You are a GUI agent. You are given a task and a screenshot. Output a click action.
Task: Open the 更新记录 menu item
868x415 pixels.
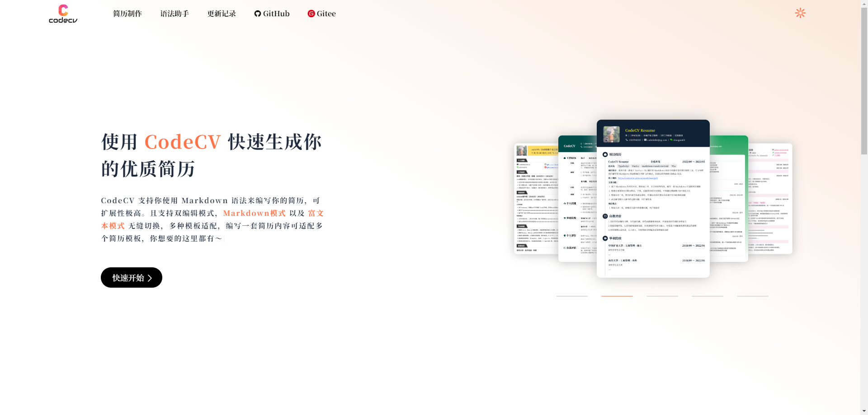pyautogui.click(x=222, y=14)
